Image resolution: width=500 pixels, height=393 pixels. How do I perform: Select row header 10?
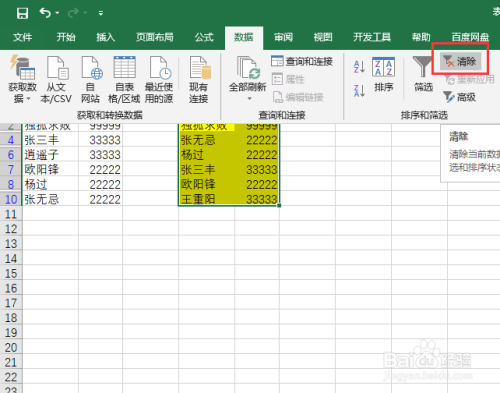click(x=11, y=199)
